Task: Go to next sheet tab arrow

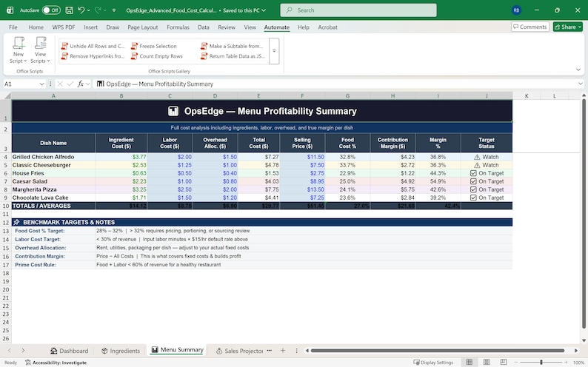Action: pyautogui.click(x=23, y=351)
